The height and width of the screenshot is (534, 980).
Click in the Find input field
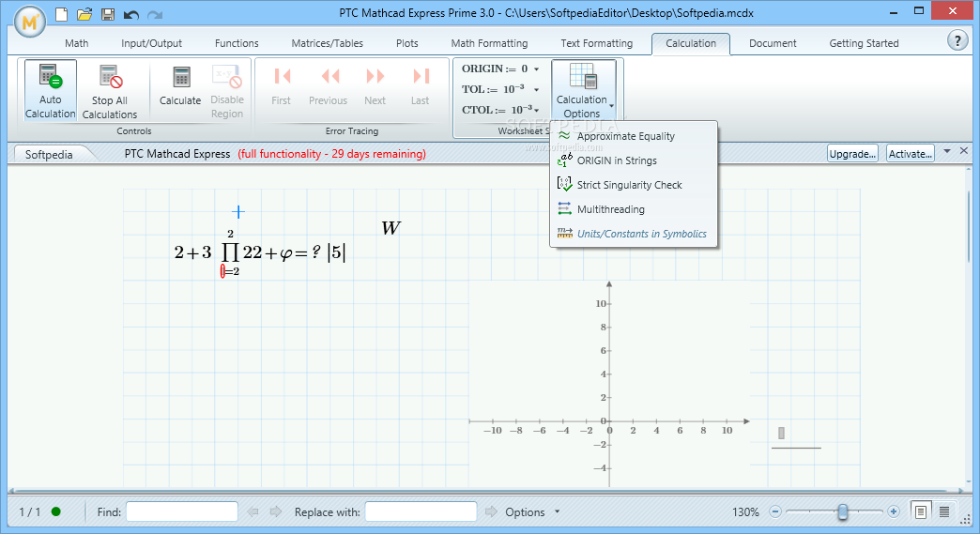[182, 511]
